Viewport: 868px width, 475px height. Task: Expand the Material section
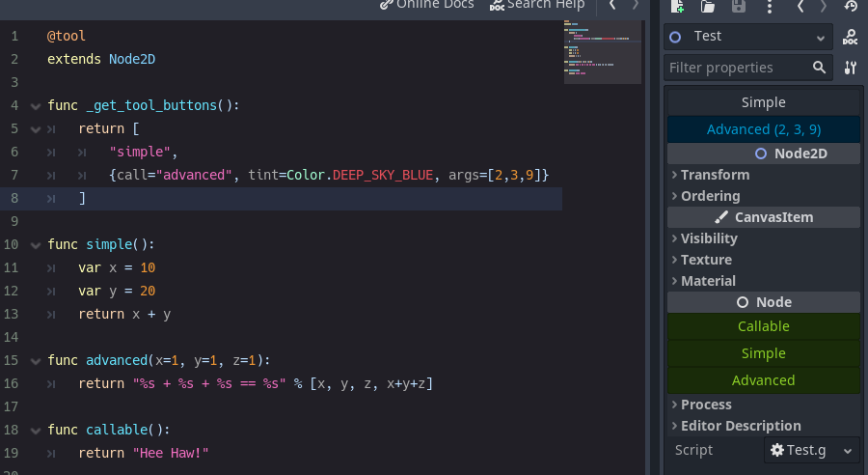coord(764,281)
